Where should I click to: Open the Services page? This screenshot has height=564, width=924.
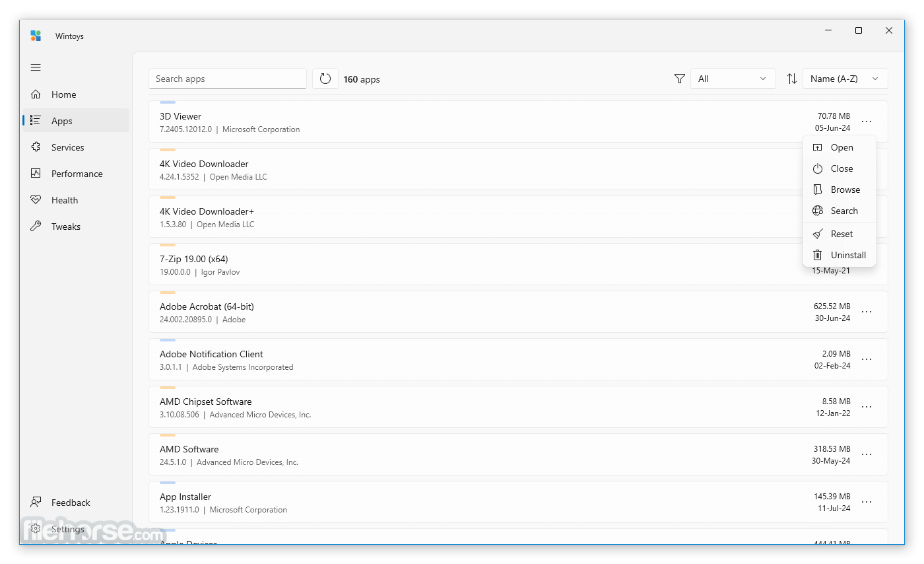76,147
